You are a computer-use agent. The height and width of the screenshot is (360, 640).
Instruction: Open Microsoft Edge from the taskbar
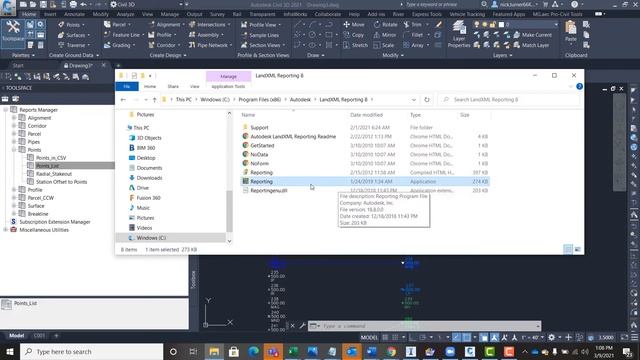click(x=253, y=351)
